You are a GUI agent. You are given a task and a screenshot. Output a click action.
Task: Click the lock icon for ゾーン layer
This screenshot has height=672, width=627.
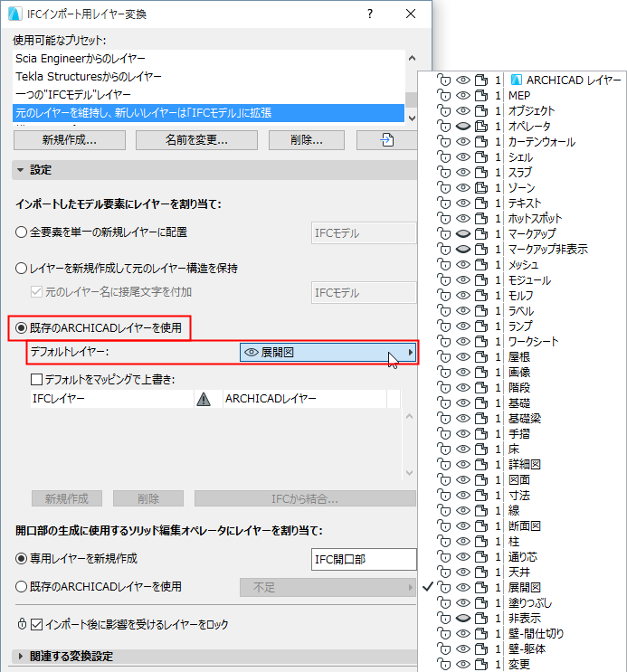pyautogui.click(x=444, y=188)
